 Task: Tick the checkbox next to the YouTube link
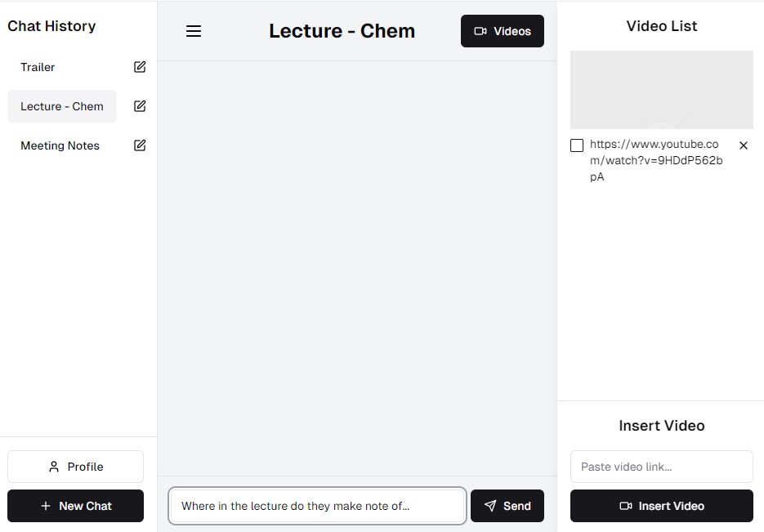(x=577, y=145)
